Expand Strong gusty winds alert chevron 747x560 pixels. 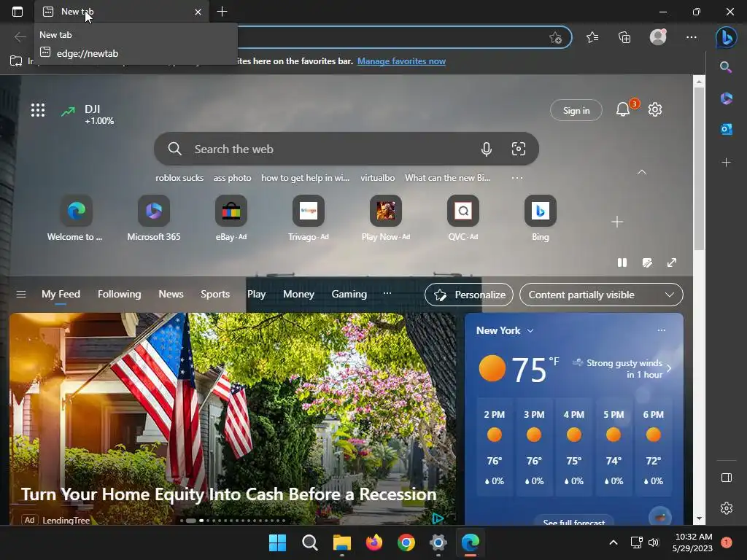pyautogui.click(x=669, y=368)
